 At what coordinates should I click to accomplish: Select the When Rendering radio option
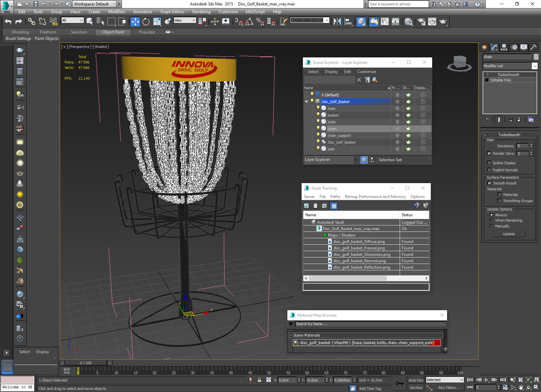[491, 220]
